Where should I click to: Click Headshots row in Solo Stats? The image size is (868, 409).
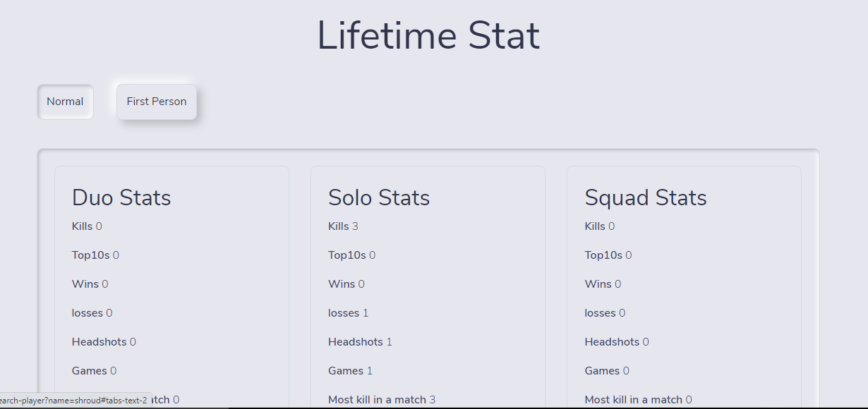point(360,342)
